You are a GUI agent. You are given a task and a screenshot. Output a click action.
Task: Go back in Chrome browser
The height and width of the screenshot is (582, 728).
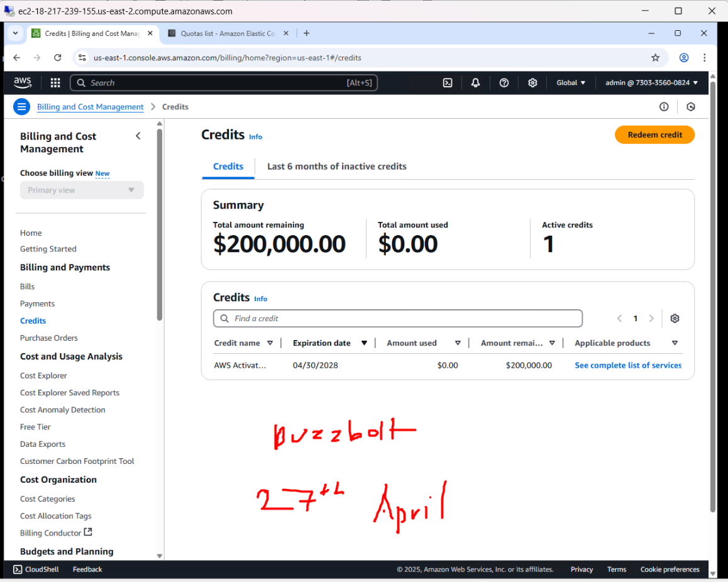coord(17,58)
